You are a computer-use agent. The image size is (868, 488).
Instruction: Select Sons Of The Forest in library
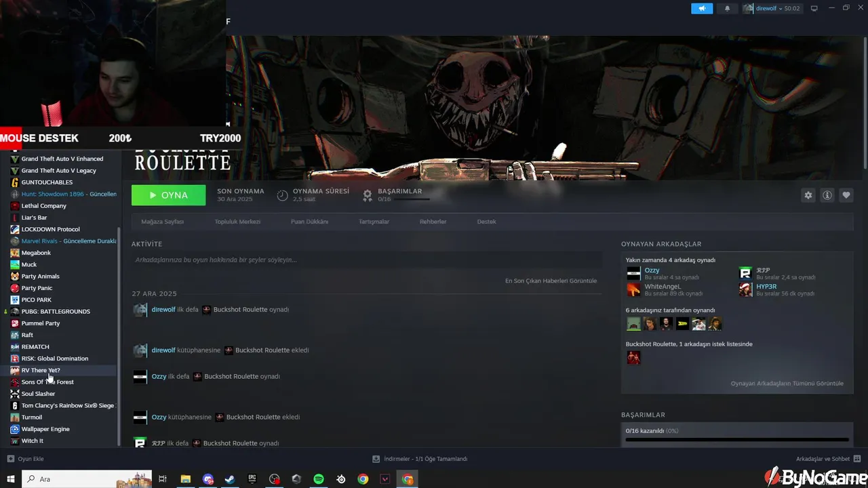[47, 382]
